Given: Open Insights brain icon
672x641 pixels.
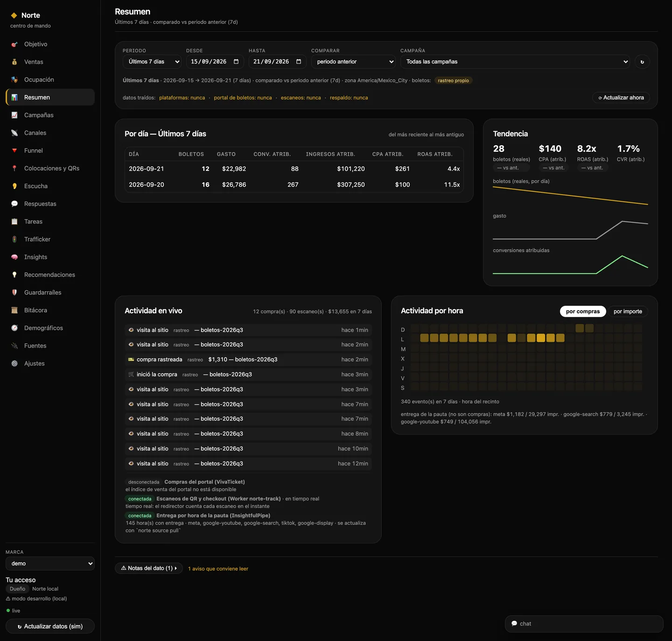Looking at the screenshot, I should point(14,257).
